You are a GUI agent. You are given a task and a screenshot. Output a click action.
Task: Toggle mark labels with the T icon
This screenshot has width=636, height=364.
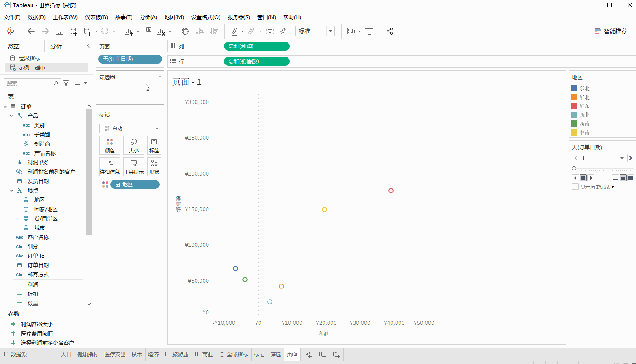pos(270,31)
